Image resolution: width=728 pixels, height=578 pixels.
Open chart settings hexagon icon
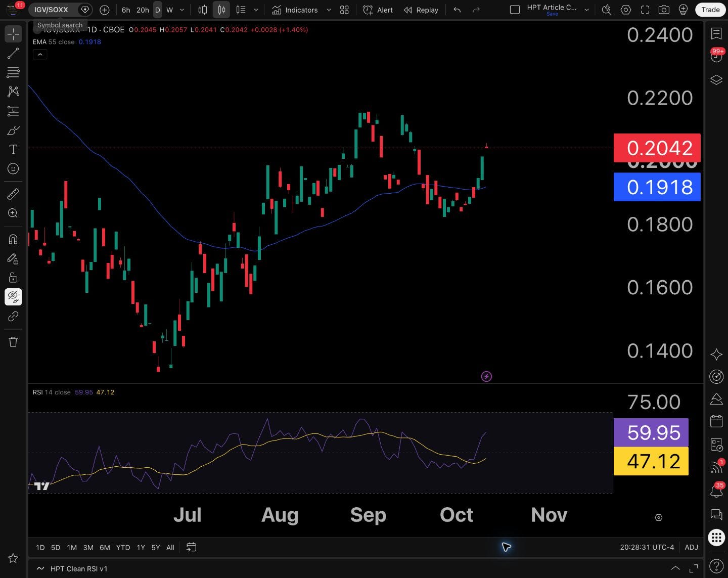(626, 10)
